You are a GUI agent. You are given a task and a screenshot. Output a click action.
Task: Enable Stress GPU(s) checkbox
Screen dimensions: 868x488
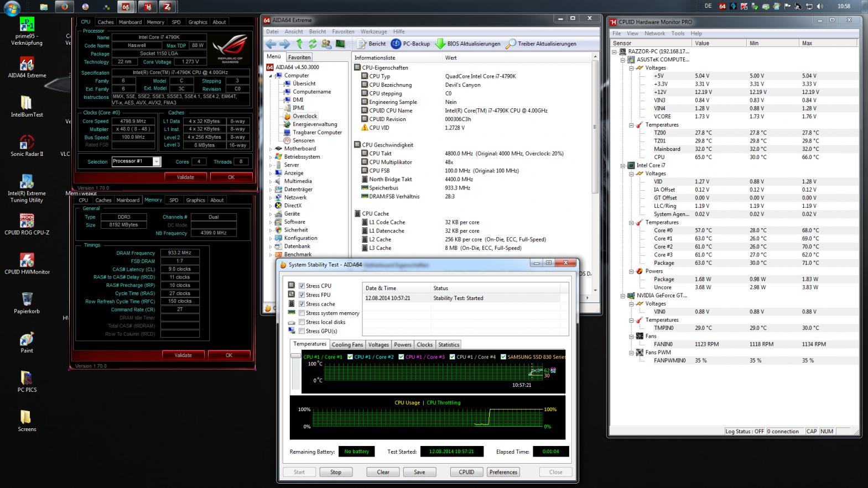tap(302, 331)
